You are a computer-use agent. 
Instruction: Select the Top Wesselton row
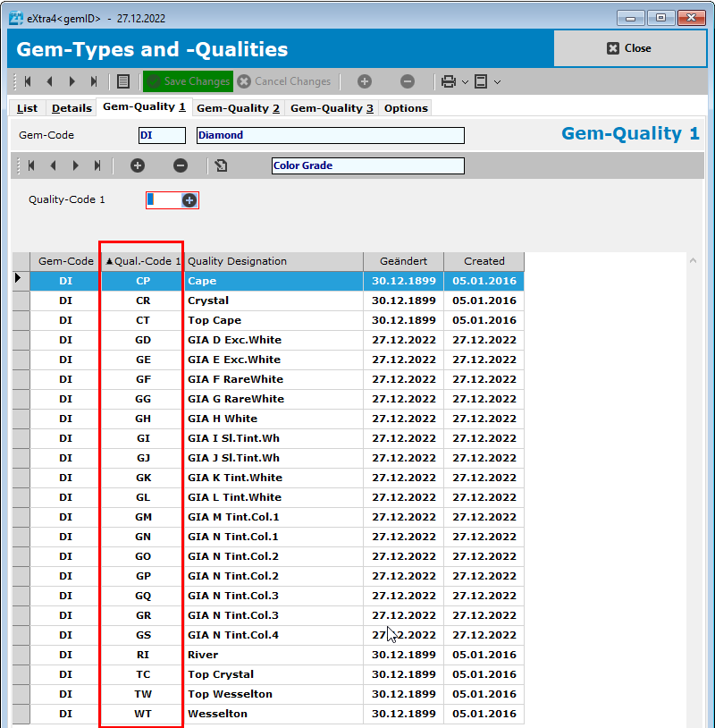click(230, 694)
